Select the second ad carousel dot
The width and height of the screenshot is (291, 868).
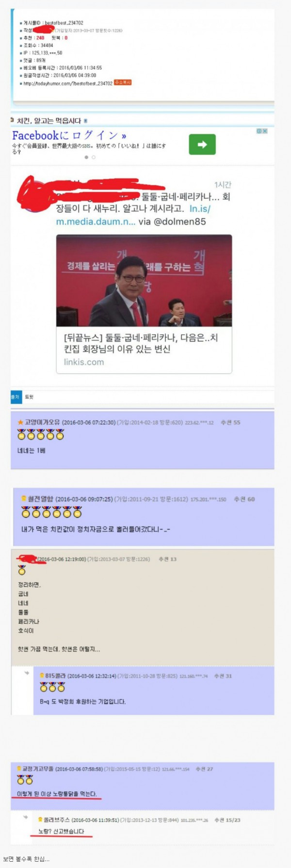click(94, 157)
